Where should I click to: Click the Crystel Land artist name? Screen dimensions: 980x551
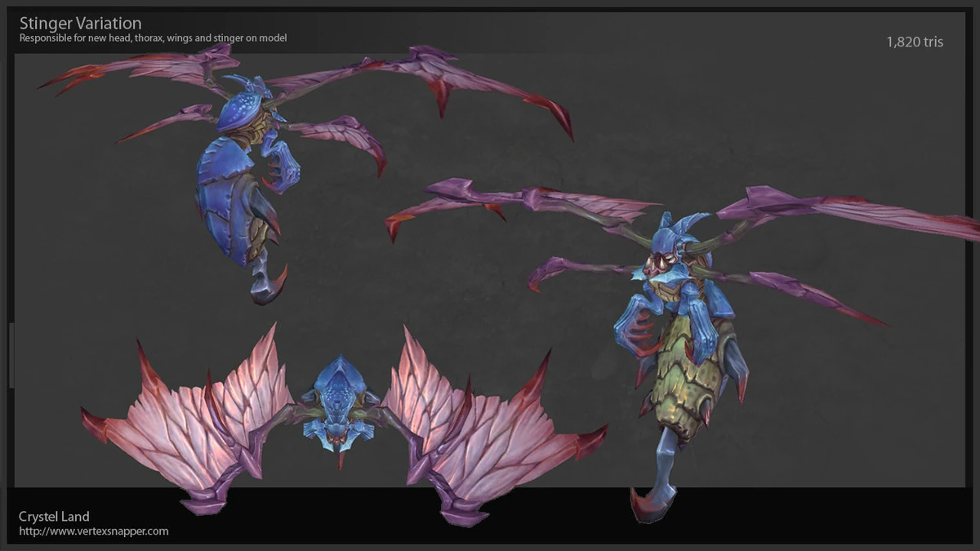53,516
